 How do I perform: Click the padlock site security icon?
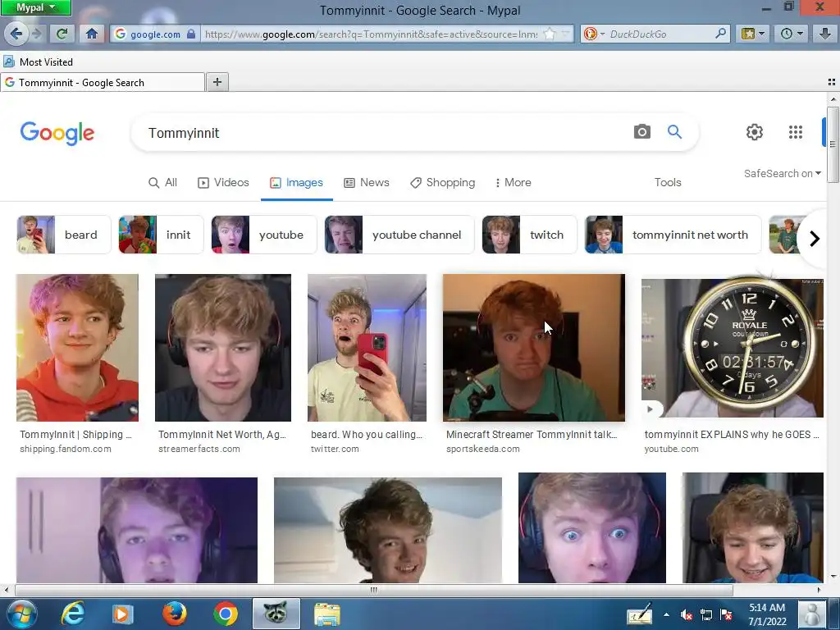[191, 34]
